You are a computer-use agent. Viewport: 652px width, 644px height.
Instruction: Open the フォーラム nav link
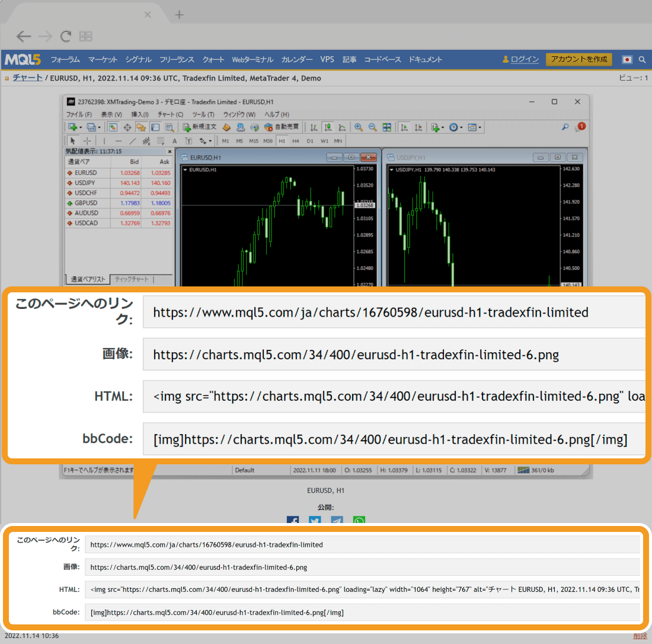pyautogui.click(x=65, y=59)
